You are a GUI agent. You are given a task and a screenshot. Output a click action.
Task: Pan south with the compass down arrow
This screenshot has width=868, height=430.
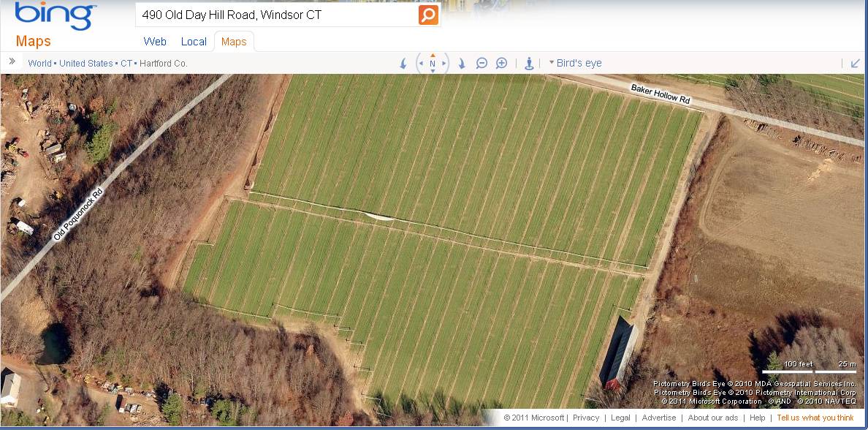pos(433,72)
